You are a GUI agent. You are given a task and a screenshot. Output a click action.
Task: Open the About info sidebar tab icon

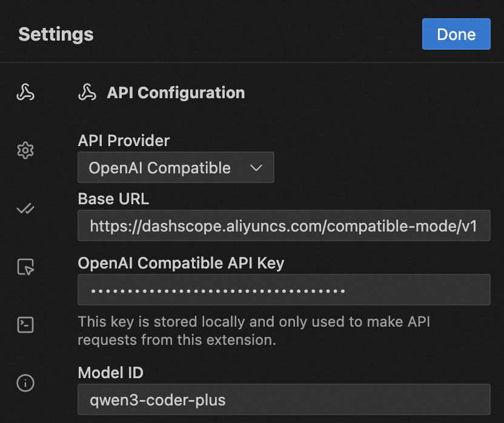click(x=25, y=383)
